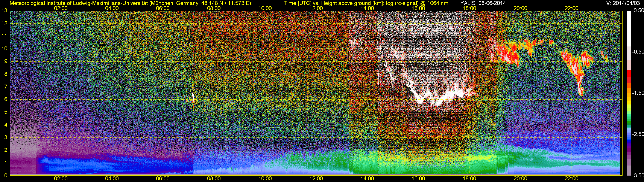644x182 pixels.
Task: Click the 13. height axis label
Action: point(5,11)
